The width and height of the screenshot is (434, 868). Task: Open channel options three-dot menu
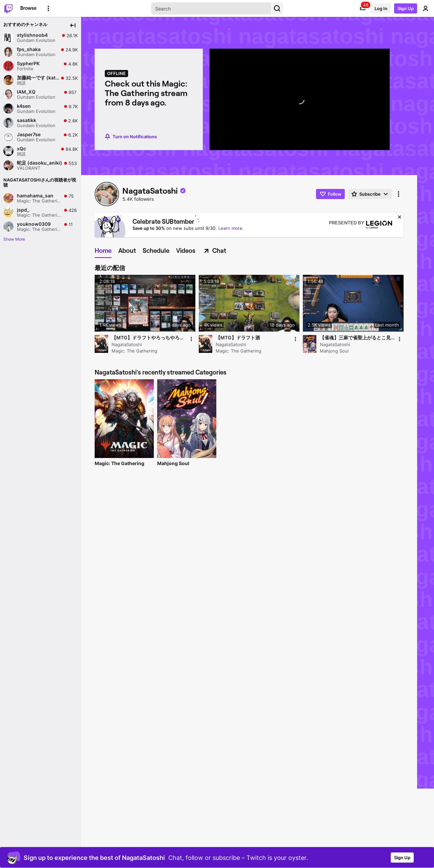point(399,194)
